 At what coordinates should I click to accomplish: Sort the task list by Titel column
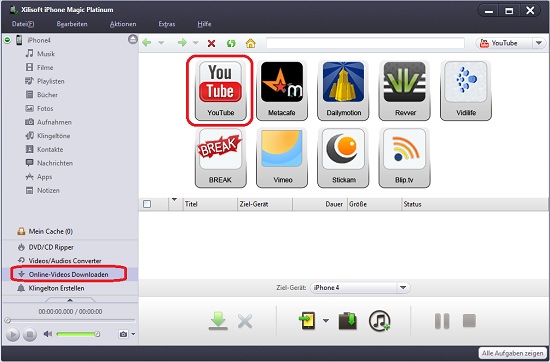click(x=210, y=204)
